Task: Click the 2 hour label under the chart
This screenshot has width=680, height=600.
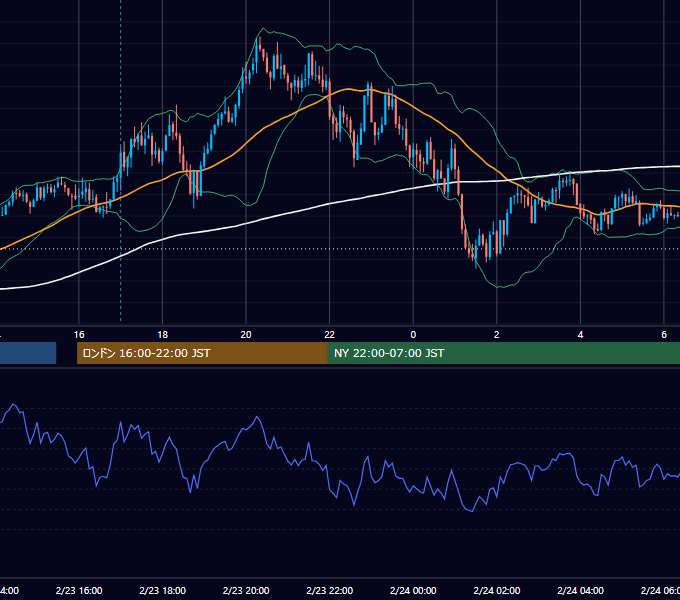Action: (497, 335)
